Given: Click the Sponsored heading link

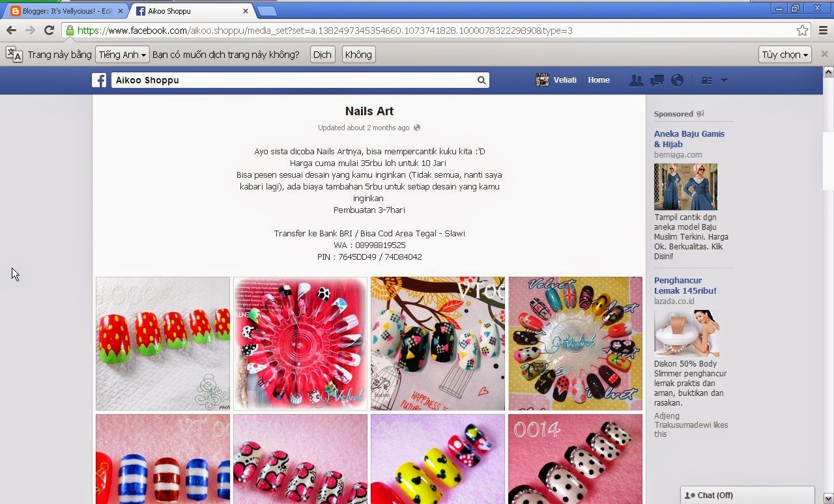Looking at the screenshot, I should coord(674,114).
